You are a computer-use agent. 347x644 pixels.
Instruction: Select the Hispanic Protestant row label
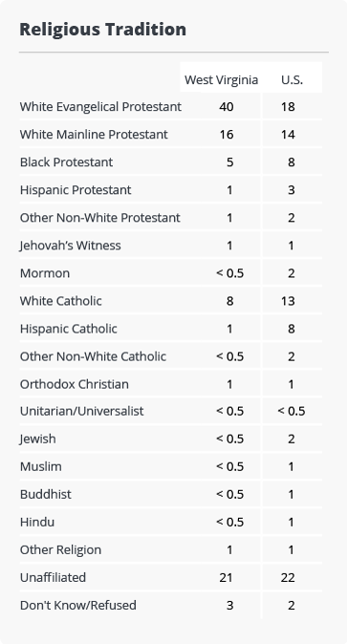[76, 190]
